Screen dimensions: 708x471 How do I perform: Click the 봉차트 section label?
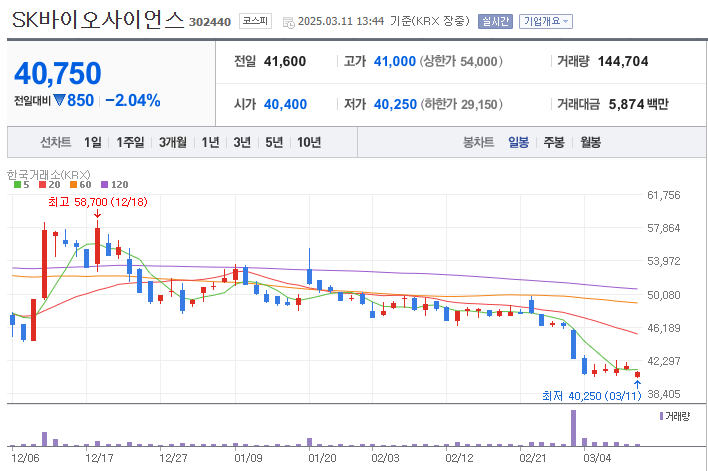click(478, 142)
